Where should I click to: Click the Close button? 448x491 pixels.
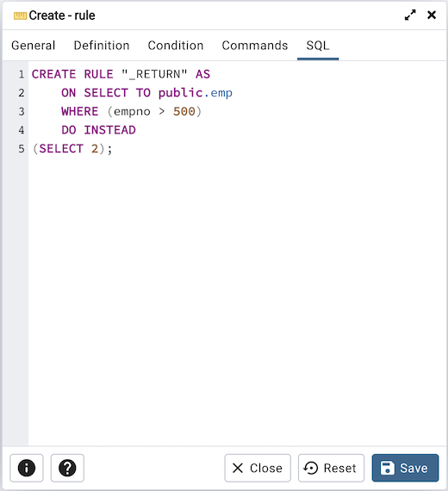point(258,468)
